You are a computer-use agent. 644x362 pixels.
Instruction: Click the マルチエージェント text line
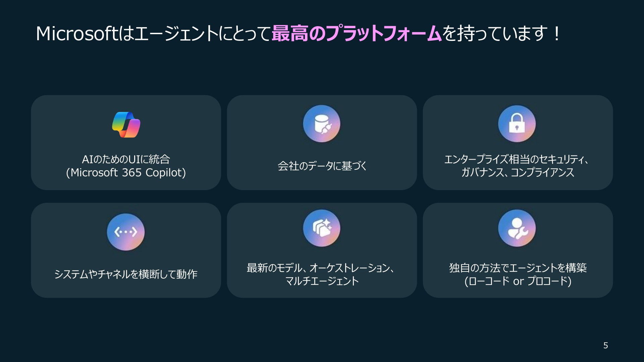point(322,281)
